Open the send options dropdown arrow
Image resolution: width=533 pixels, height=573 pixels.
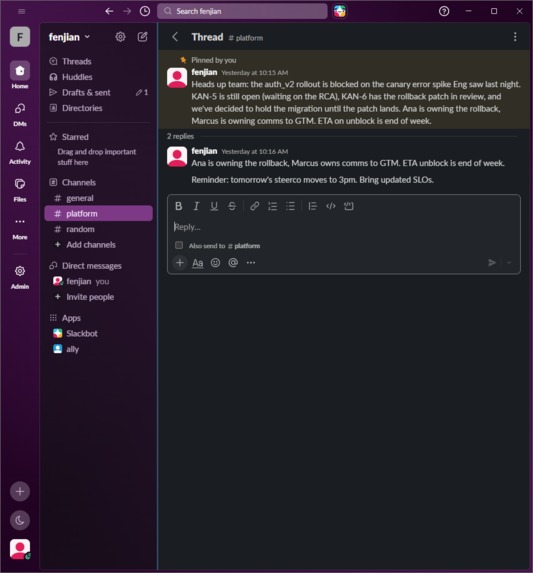[x=509, y=263]
